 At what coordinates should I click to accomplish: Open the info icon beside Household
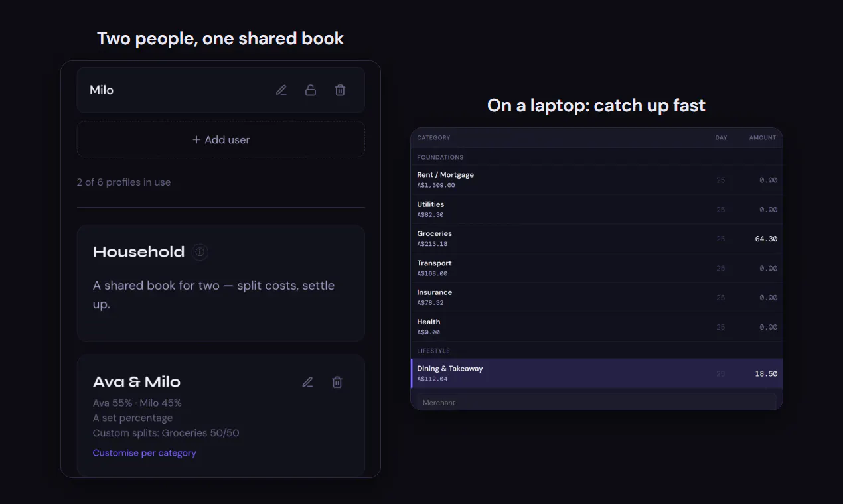(200, 252)
